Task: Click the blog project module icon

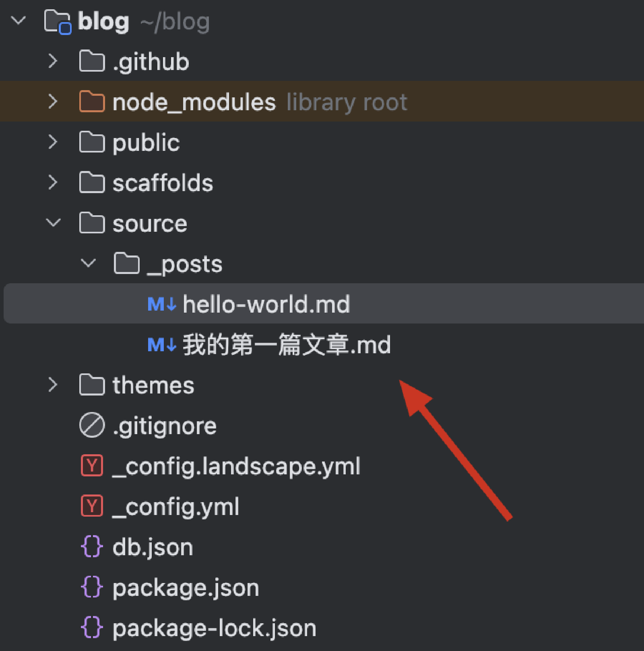Action: point(58,22)
